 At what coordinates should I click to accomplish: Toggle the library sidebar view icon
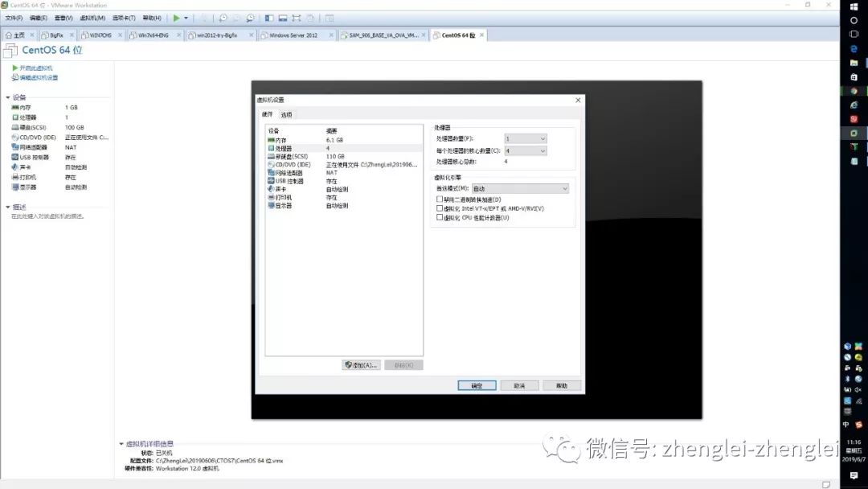tap(269, 18)
